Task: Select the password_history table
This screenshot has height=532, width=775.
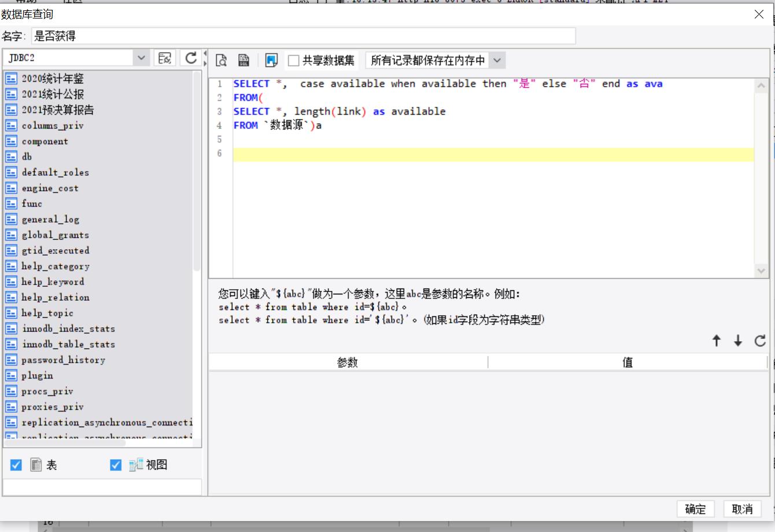Action: point(63,360)
